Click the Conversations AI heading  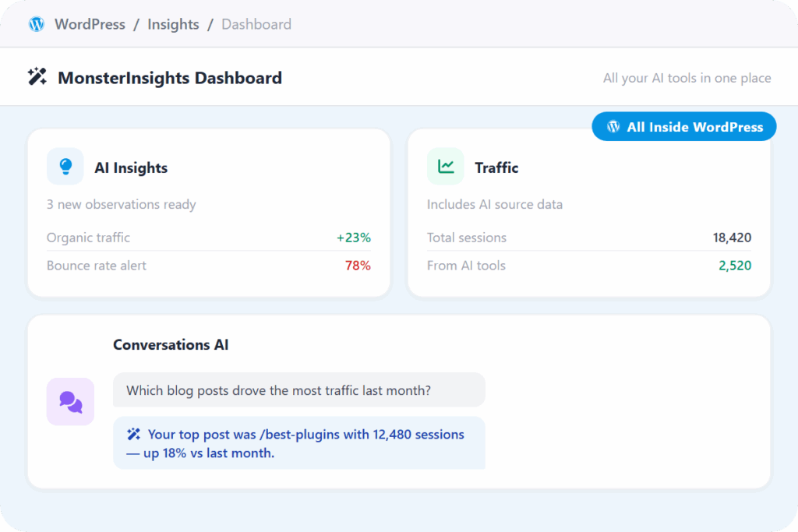click(171, 344)
